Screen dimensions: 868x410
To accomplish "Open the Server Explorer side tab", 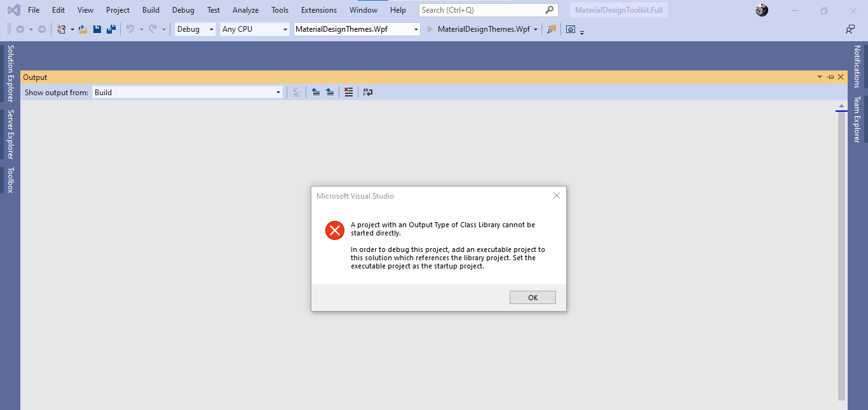I will [x=10, y=134].
